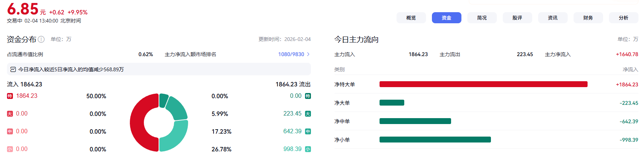The image size is (644, 158).
Task: Click the 223.45 large-order outflow amount
Action: click(292, 114)
